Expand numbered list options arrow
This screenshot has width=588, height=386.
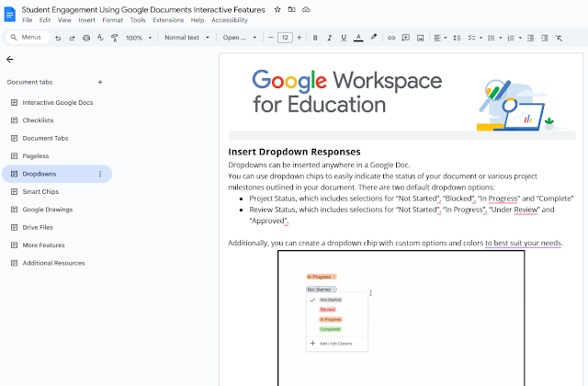point(520,38)
